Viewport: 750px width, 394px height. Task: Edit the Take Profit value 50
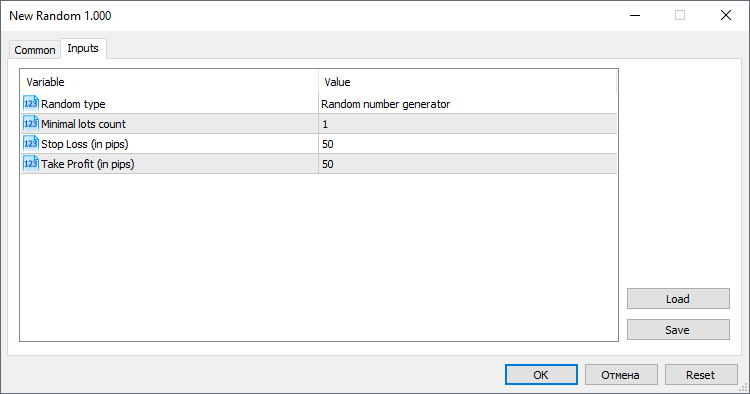[x=467, y=164]
